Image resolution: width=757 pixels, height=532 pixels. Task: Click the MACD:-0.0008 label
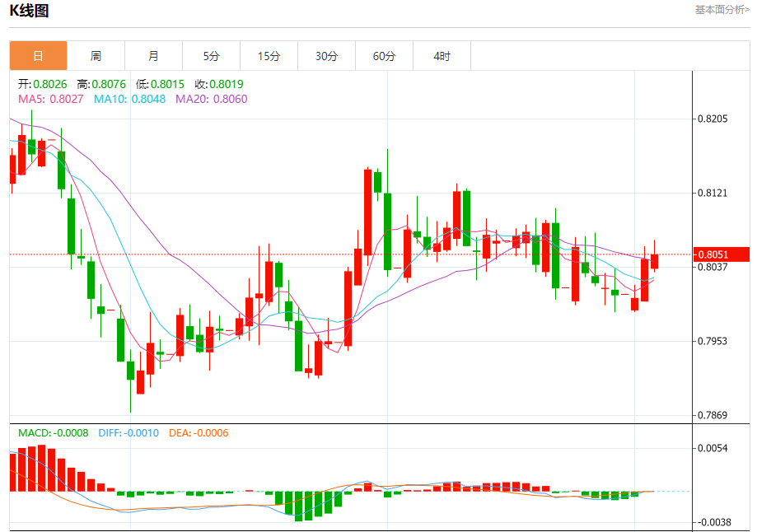coord(53,433)
